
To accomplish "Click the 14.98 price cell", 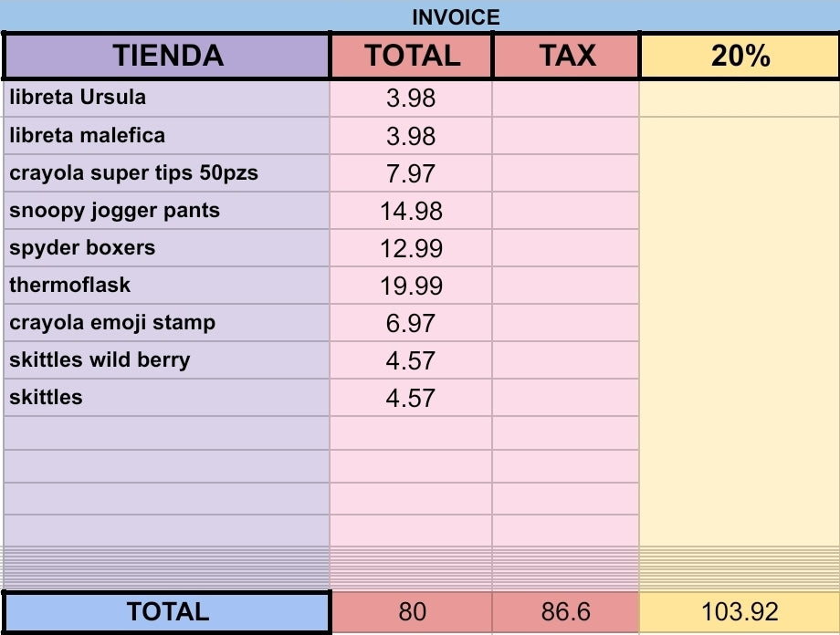I will [412, 211].
